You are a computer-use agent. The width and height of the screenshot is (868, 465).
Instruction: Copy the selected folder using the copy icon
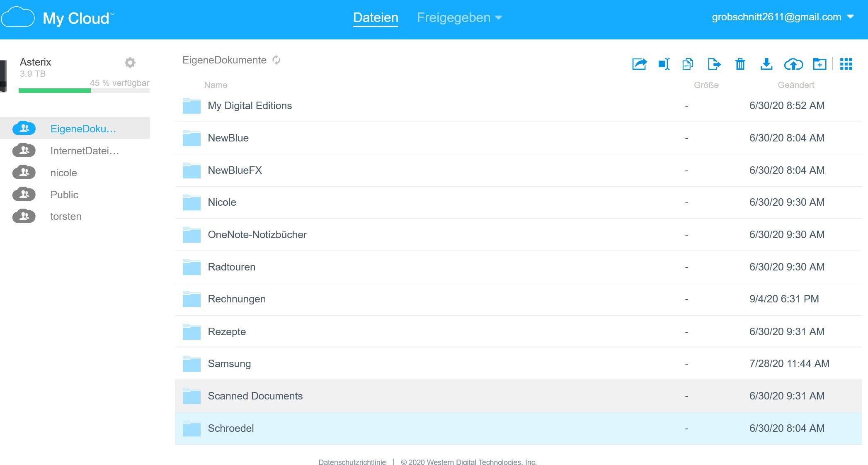tap(687, 64)
